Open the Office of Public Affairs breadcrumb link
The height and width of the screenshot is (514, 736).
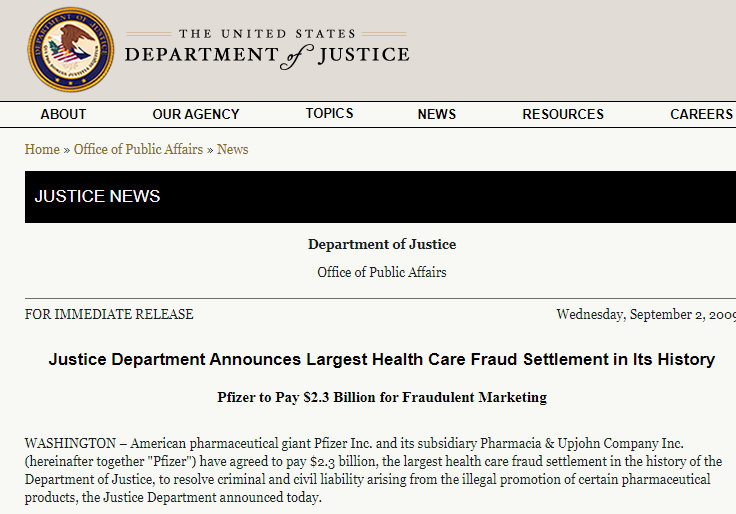pyautogui.click(x=138, y=149)
